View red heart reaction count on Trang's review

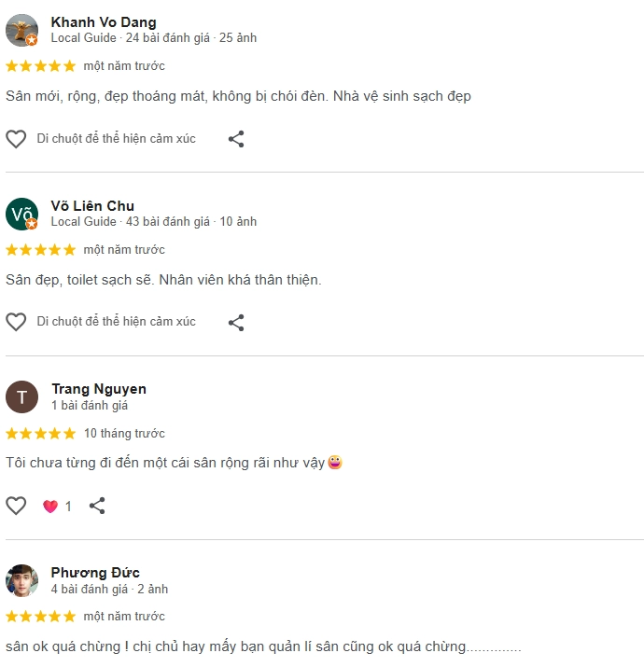coord(57,507)
